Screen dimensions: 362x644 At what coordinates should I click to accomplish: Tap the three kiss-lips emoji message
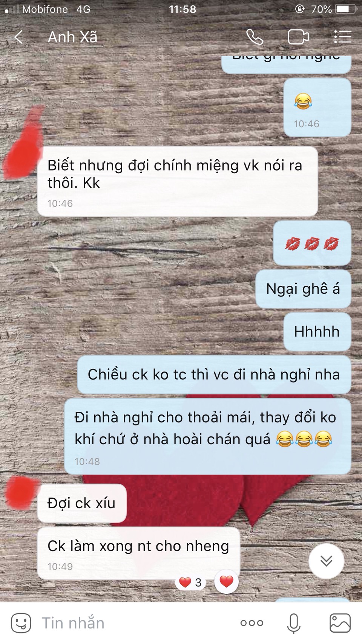(312, 243)
